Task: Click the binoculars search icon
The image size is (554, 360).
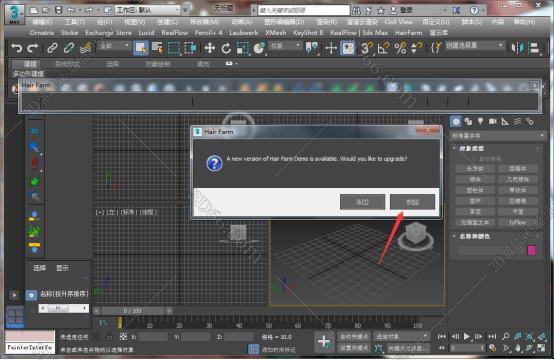Action: [356, 10]
